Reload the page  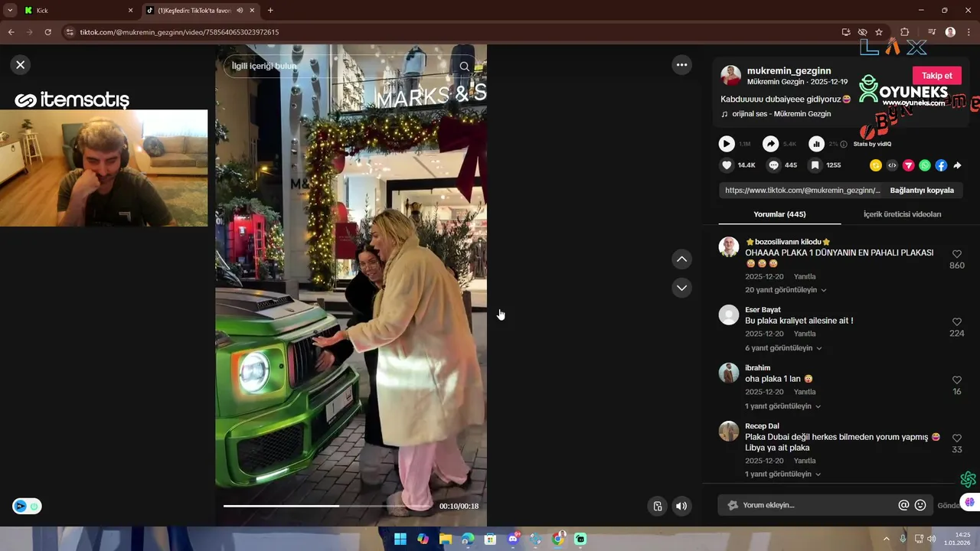point(47,32)
